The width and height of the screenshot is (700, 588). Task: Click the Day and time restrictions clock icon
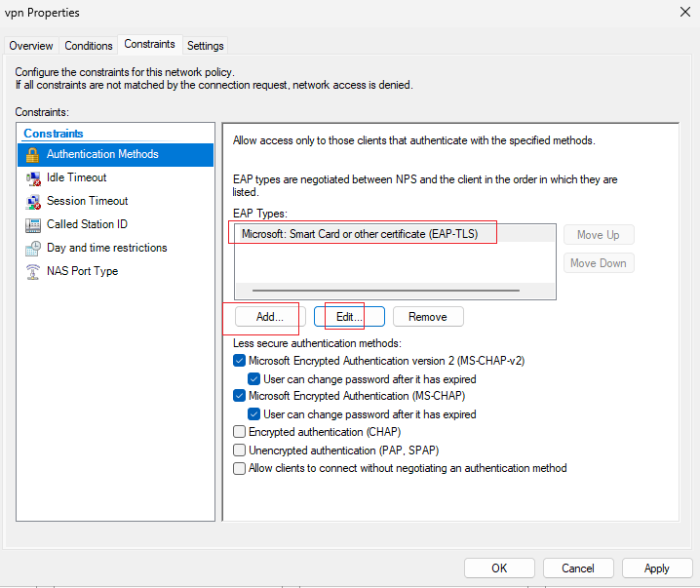[33, 249]
